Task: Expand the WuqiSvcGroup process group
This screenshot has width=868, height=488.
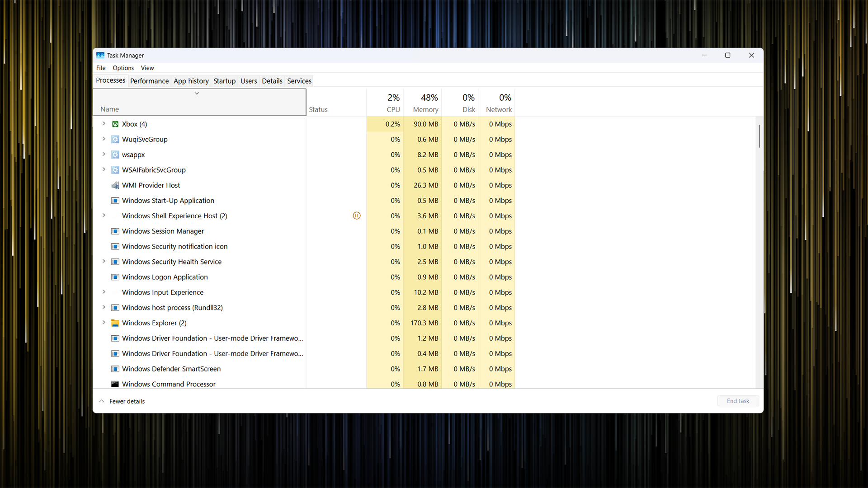Action: point(104,139)
